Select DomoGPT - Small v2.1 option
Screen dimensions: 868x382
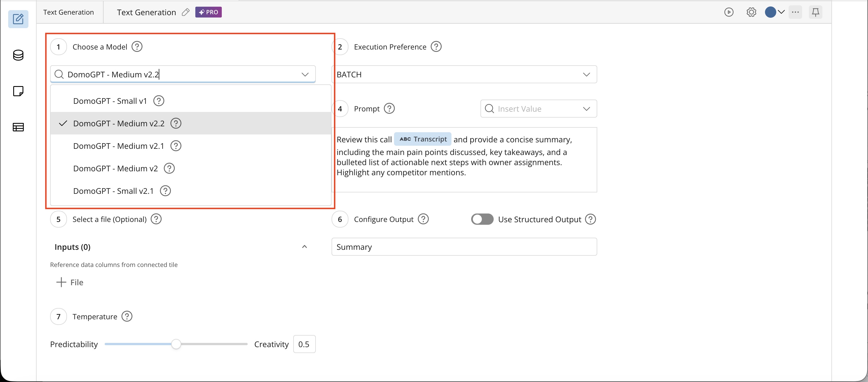(191, 191)
